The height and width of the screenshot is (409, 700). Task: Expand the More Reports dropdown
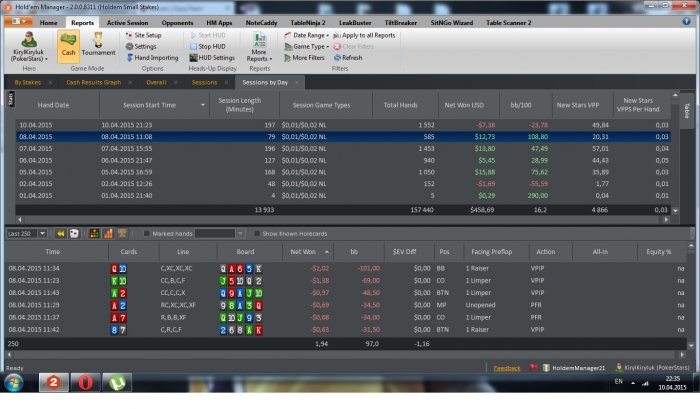click(259, 46)
